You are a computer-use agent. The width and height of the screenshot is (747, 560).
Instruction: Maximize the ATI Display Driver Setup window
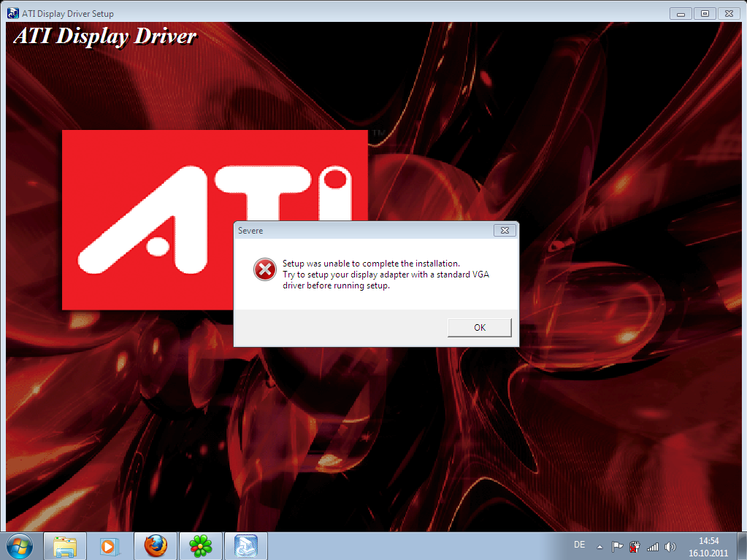(705, 14)
